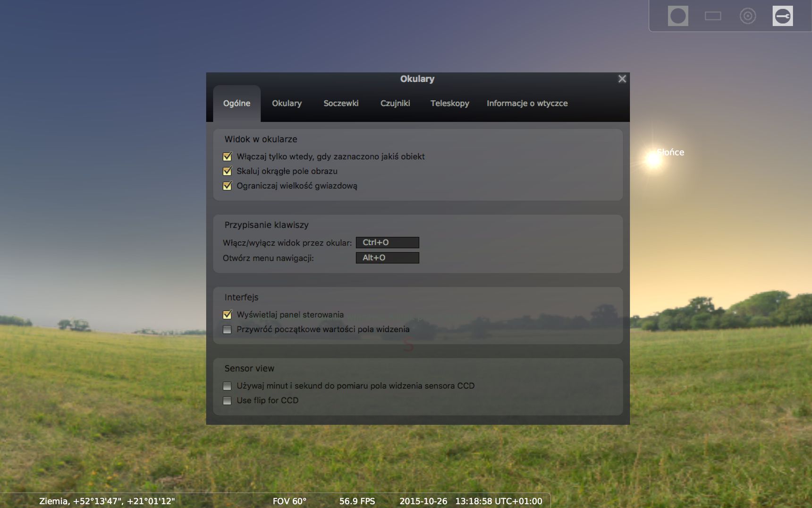Click the Przypisanie klawiszy heading
The image size is (812, 508).
(266, 225)
